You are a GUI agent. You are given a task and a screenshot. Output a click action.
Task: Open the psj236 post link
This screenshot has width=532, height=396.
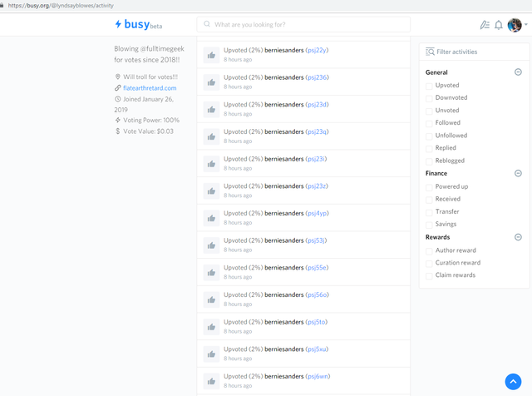(x=317, y=77)
